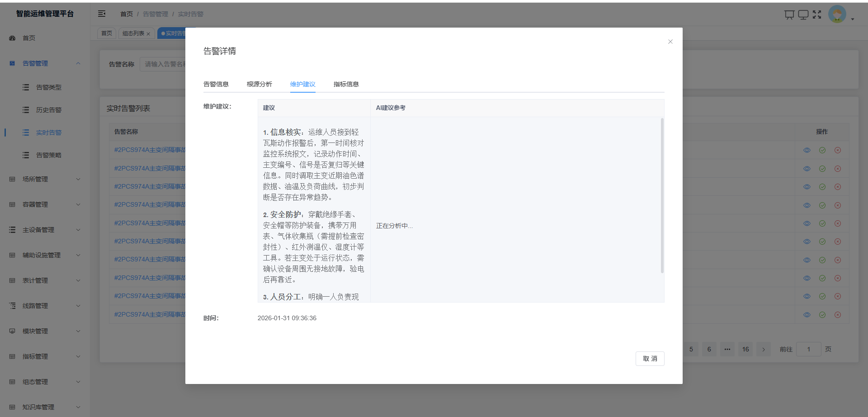Open alarm link #2PCS974A主变间隔事故
Screen dimensions: 868x417
point(149,150)
